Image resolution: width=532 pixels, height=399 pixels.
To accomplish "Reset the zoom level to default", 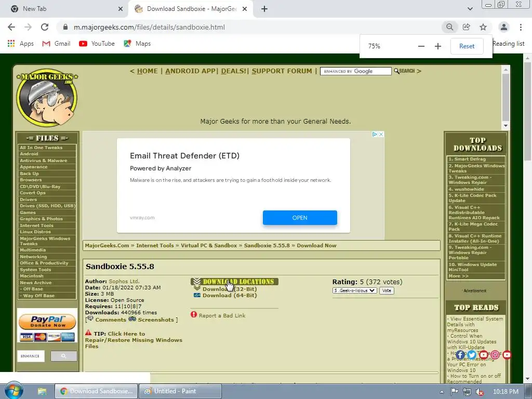I will [x=467, y=46].
